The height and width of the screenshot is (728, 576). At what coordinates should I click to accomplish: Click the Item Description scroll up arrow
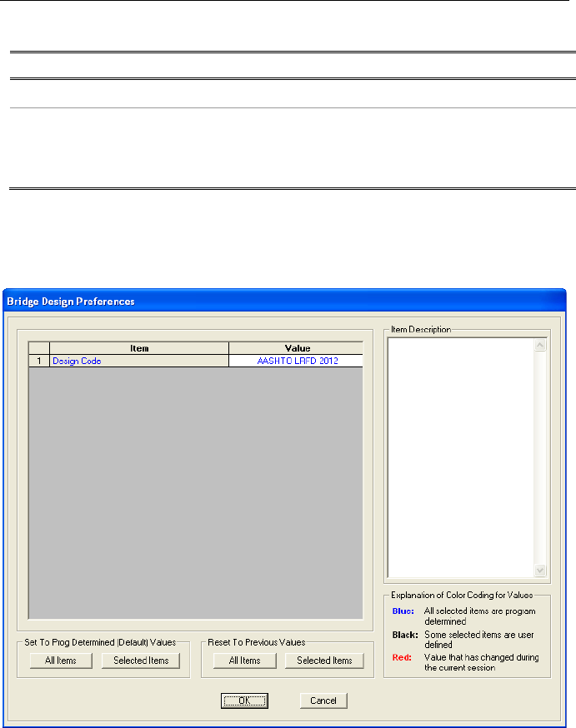click(540, 345)
